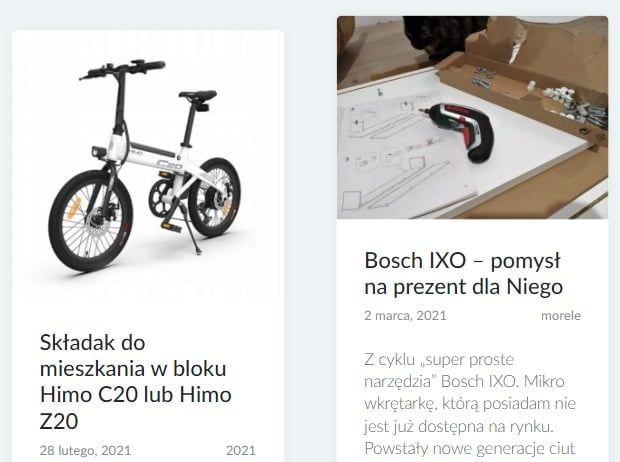Screen dimensions: 620x462
Task: Click the bike's handlebar
Action: click(x=123, y=70)
